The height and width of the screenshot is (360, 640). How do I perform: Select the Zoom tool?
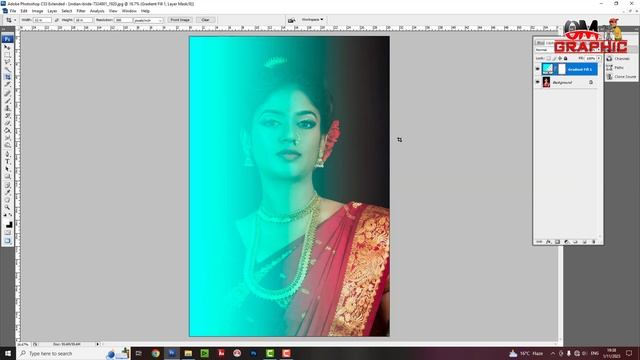coord(7,208)
